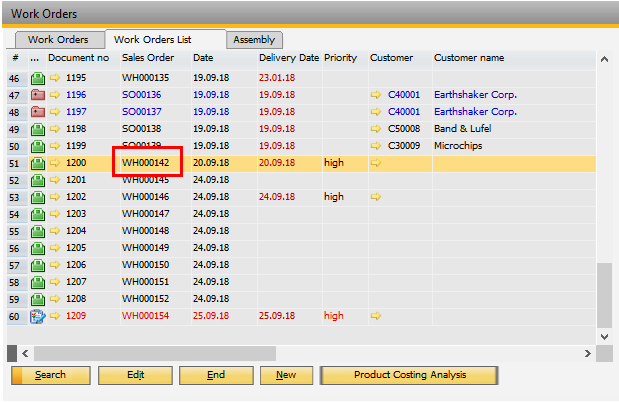The image size is (619, 402).
Task: Switch to the Work Orders tab
Action: point(57,40)
